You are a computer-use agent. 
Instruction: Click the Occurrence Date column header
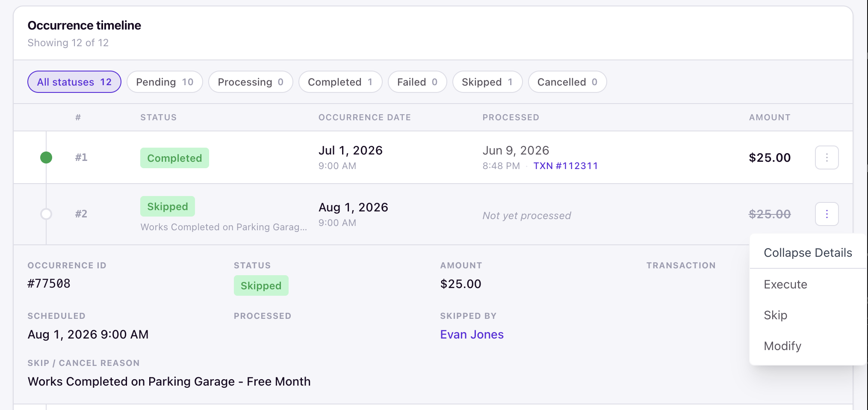(365, 117)
